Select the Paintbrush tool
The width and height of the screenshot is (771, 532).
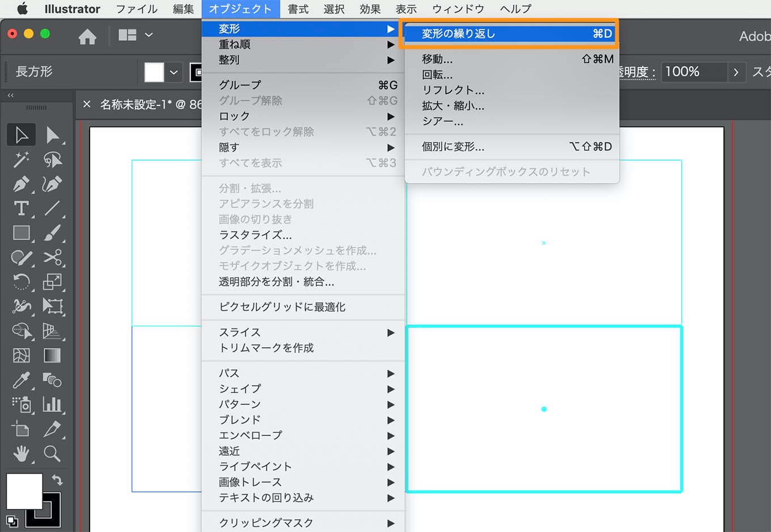point(53,233)
